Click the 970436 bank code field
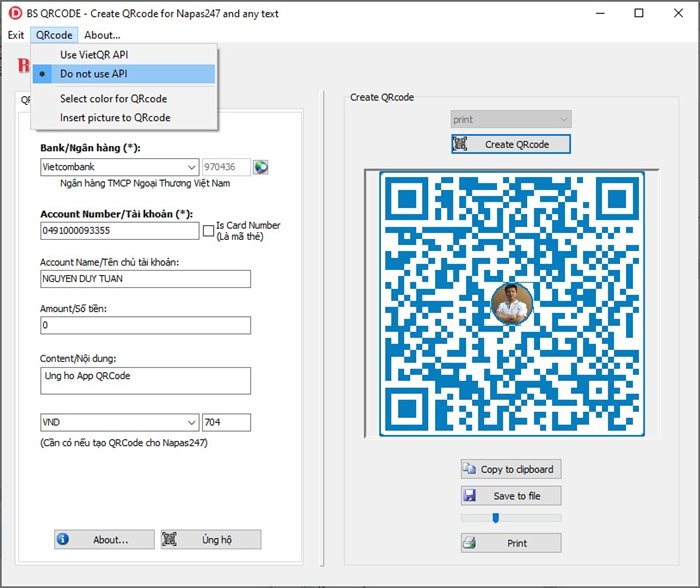700x588 pixels. pos(226,167)
